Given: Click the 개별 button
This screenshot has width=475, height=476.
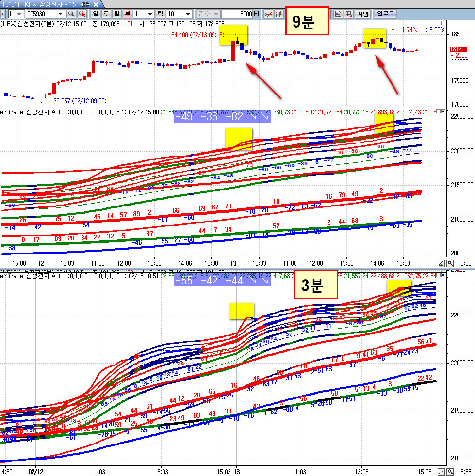Looking at the screenshot, I should pyautogui.click(x=362, y=14).
